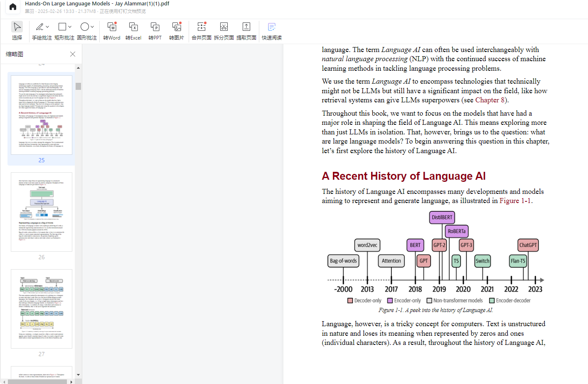This screenshot has width=588, height=384.
Task: Click thumbnail panel scroll up arrow
Action: [78, 68]
